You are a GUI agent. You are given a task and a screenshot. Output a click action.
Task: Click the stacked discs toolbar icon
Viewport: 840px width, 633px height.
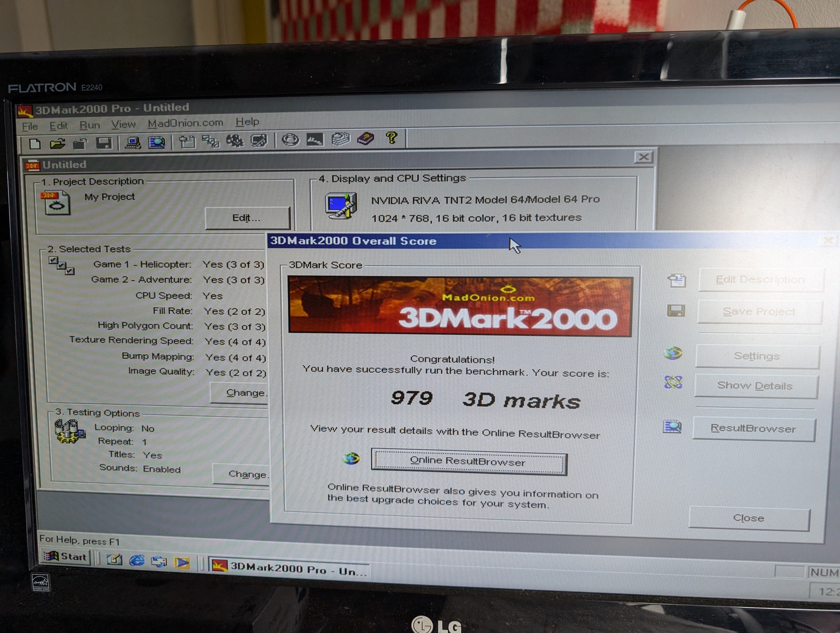coord(341,138)
